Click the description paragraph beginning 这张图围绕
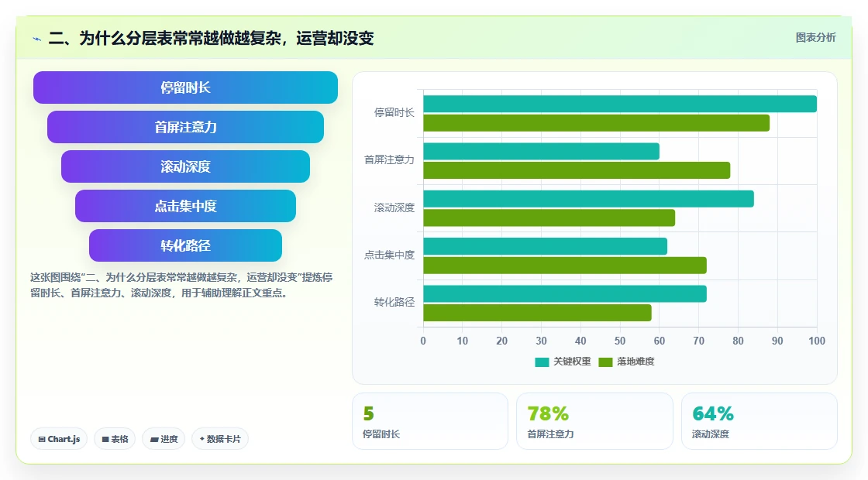This screenshot has height=480, width=868. click(181, 286)
